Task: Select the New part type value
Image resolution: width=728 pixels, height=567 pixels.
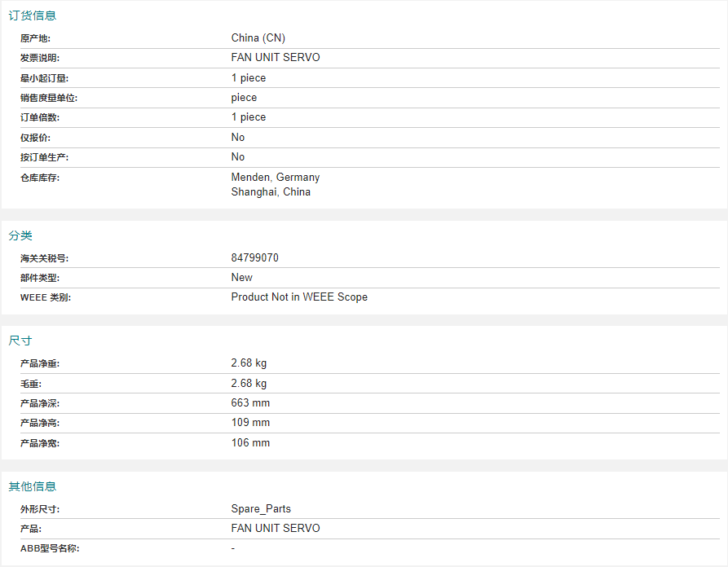Action: [x=242, y=278]
